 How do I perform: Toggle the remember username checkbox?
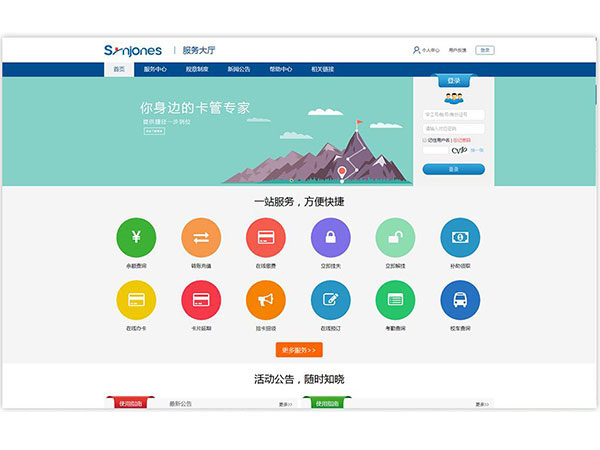(x=425, y=140)
